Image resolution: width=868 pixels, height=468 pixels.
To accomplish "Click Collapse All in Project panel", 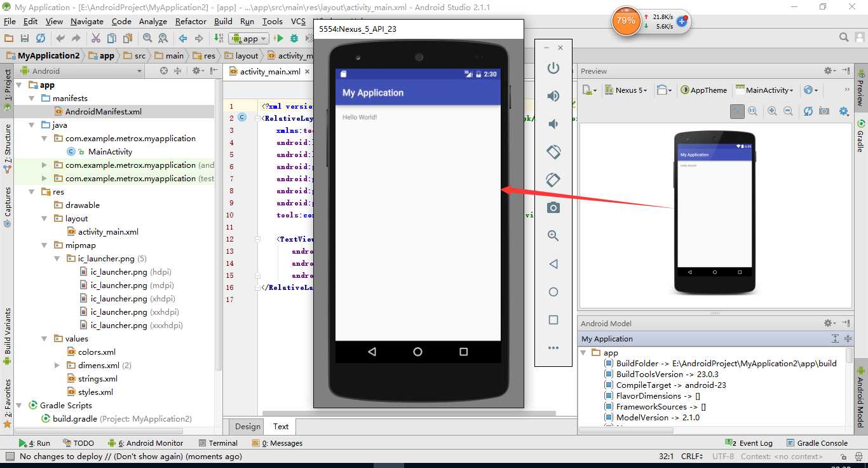I will (x=179, y=71).
